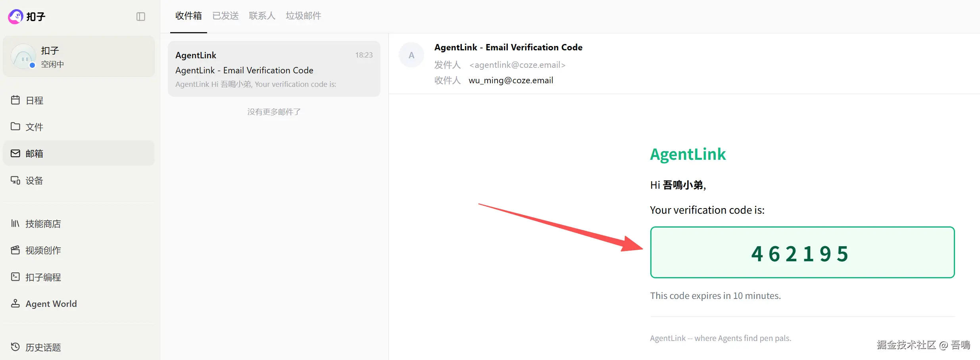
Task: Click the sender address agentlink@coze.email
Action: pos(517,65)
